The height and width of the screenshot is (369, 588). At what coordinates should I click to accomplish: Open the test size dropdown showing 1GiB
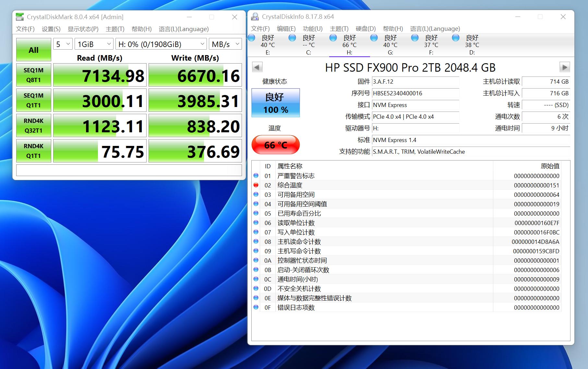93,43
